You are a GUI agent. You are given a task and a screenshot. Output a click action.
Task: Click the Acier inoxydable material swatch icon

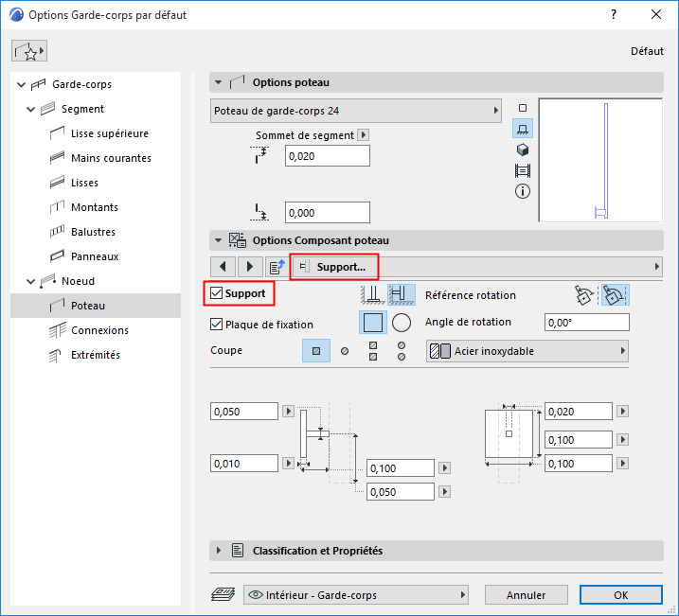coord(440,351)
